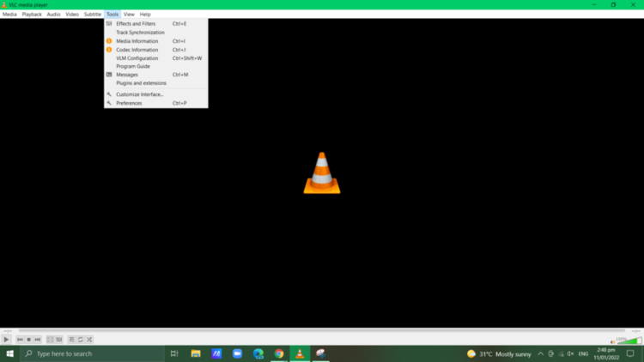
Task: Open Task View on the taskbar
Action: pyautogui.click(x=174, y=353)
